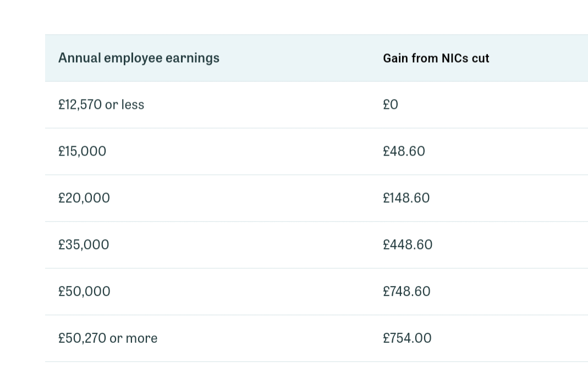Screen dimensions: 588x385
Task: Click the £15,000 earnings cell
Action: [x=83, y=151]
